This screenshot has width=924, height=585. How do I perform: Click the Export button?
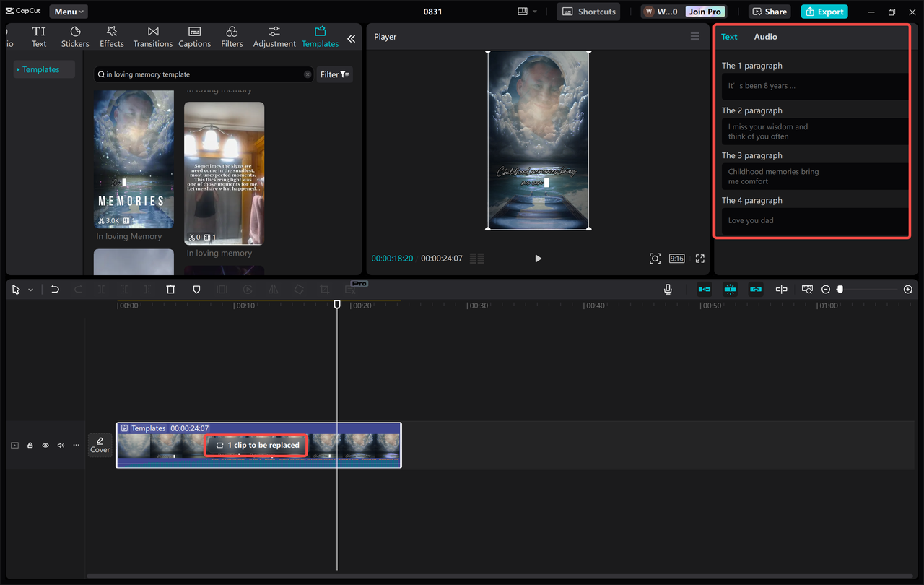[824, 12]
